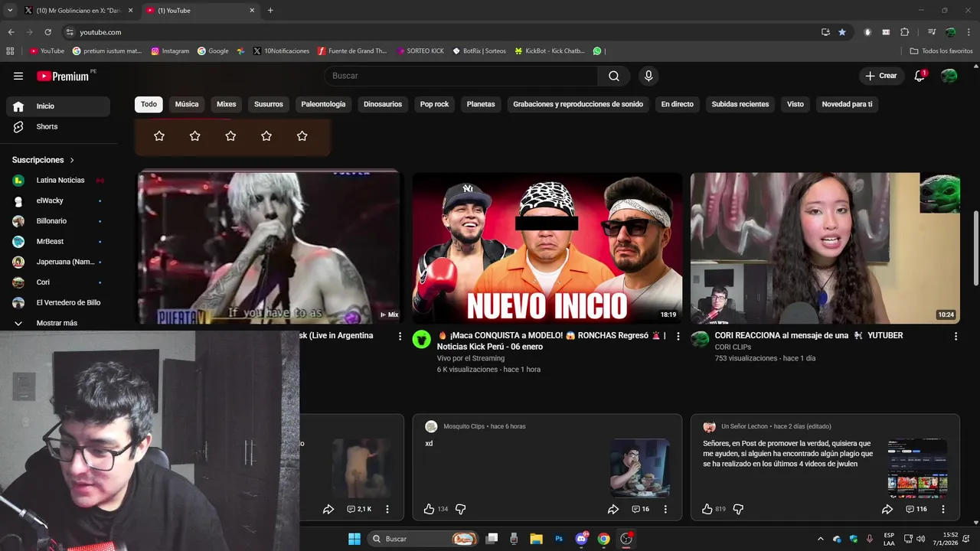Open the Mosquito Clips channel name
This screenshot has height=551, width=980.
(464, 426)
